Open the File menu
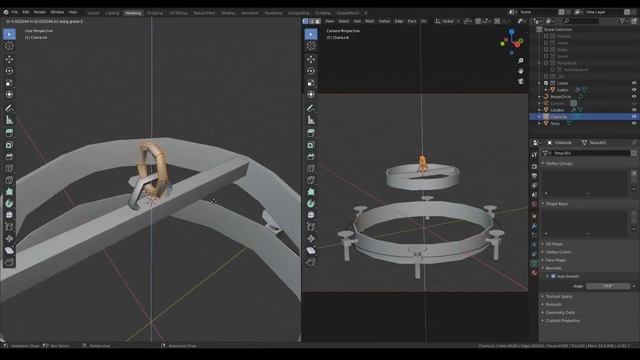Screen dimensions: 640x360 (x=15, y=12)
